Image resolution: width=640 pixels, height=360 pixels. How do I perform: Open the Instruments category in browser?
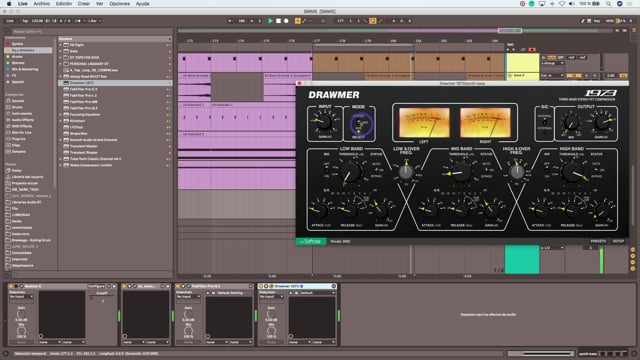22,113
